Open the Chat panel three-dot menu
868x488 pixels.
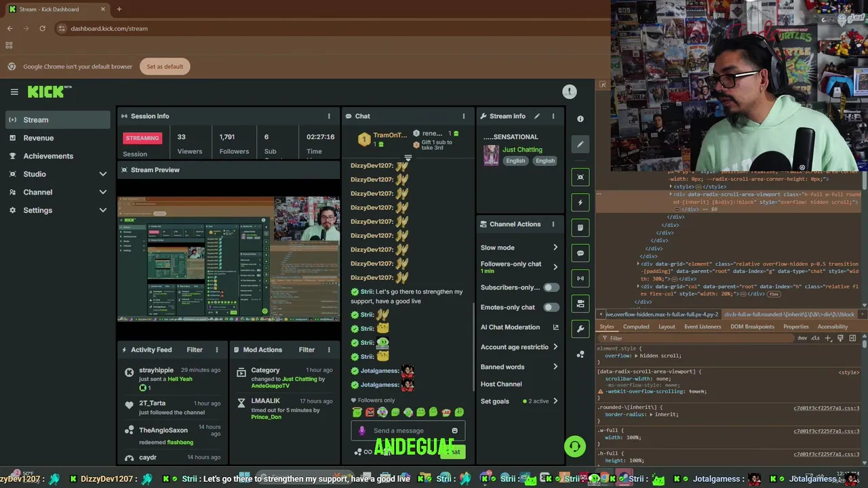pyautogui.click(x=464, y=116)
